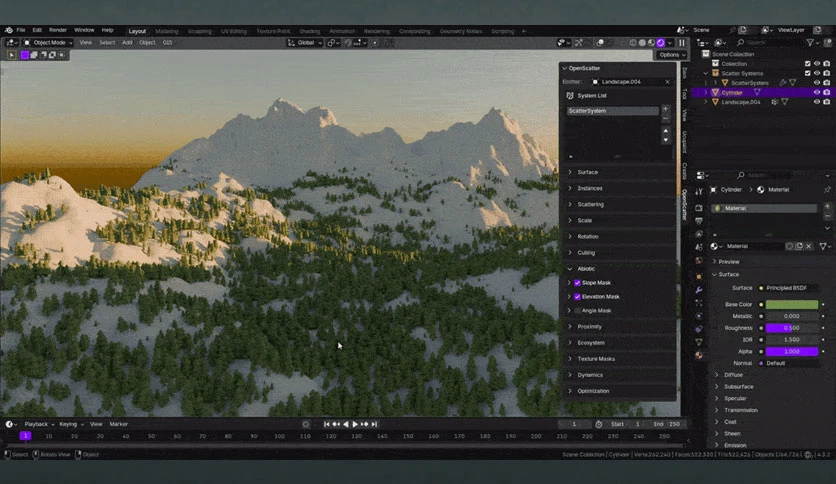Select material preview shading icon
Screen dimensions: 836x484
[652, 43]
